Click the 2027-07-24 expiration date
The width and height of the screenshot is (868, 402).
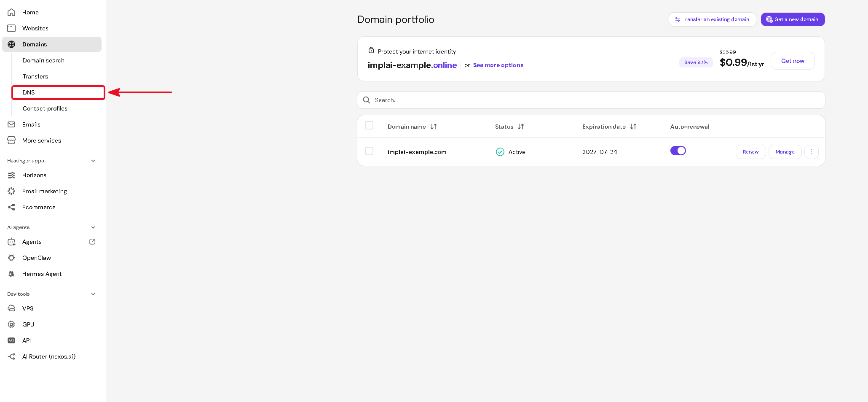[x=600, y=152]
